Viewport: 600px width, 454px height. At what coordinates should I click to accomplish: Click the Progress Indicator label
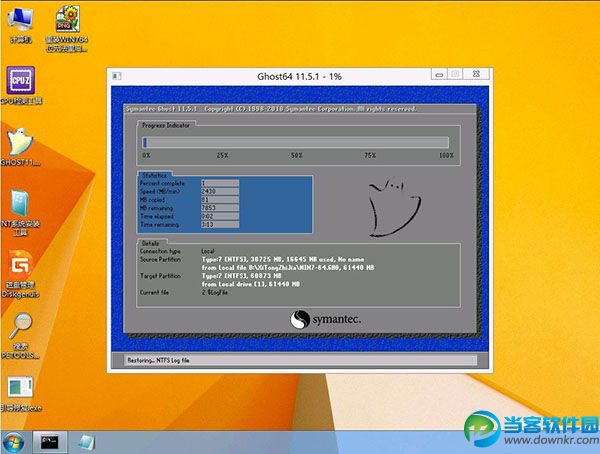click(x=166, y=125)
